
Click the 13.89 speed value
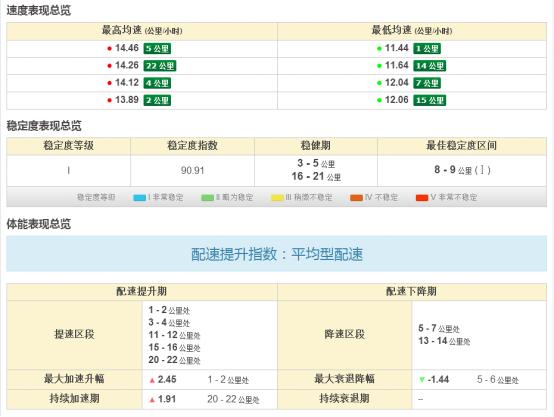pyautogui.click(x=126, y=100)
